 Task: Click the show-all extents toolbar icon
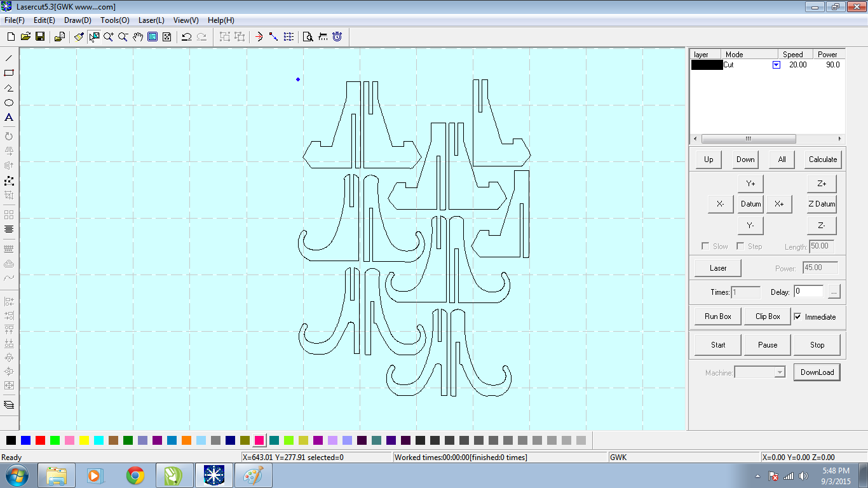(167, 37)
